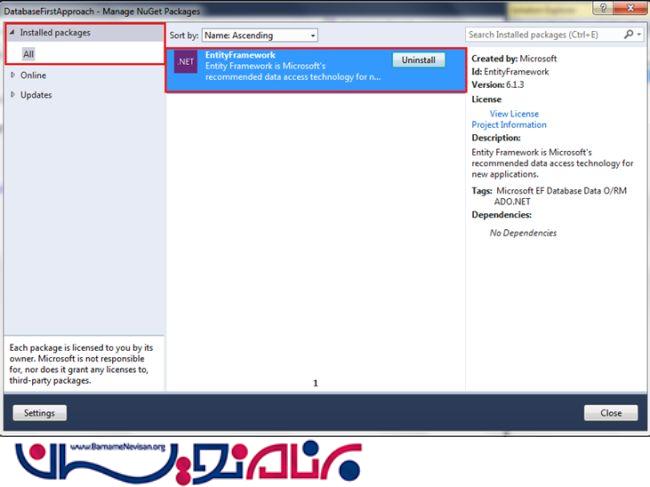Uninstall the EntityFramework package
This screenshot has width=650, height=487.
(x=419, y=60)
